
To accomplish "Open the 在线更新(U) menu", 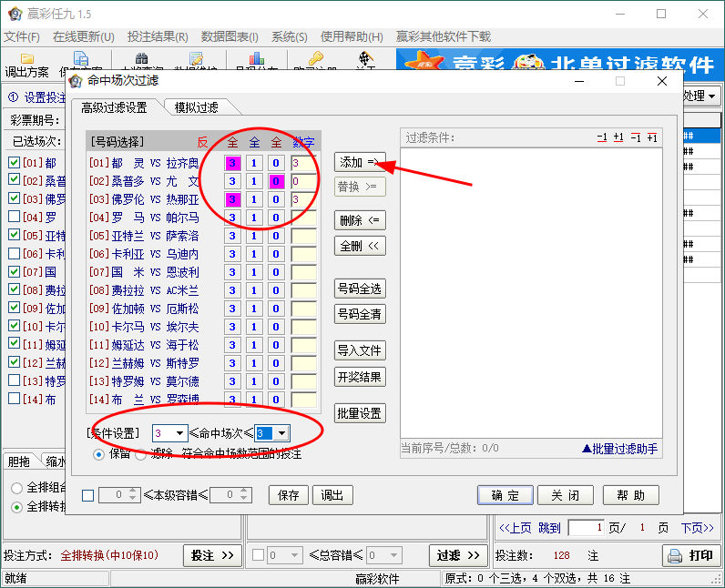I will pos(83,36).
